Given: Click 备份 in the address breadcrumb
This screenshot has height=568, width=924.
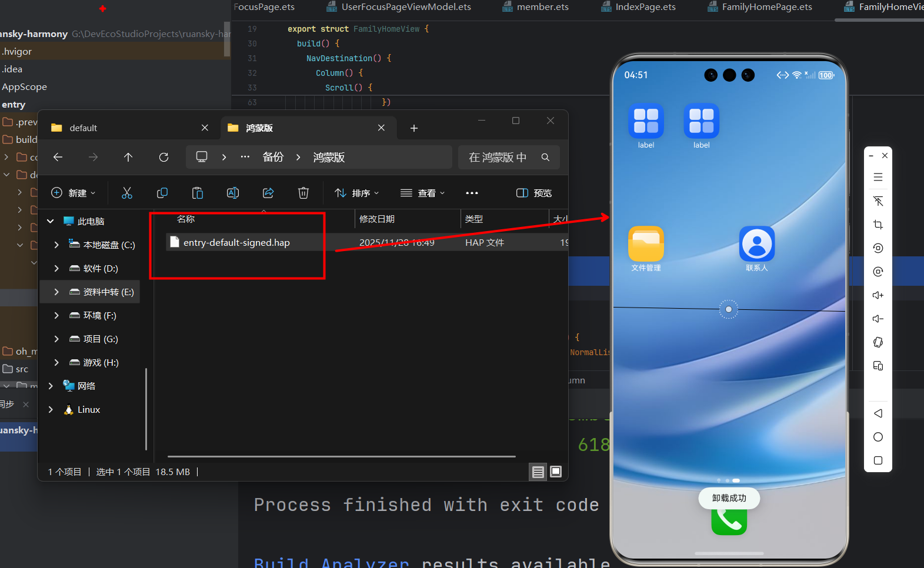Looking at the screenshot, I should [x=273, y=157].
